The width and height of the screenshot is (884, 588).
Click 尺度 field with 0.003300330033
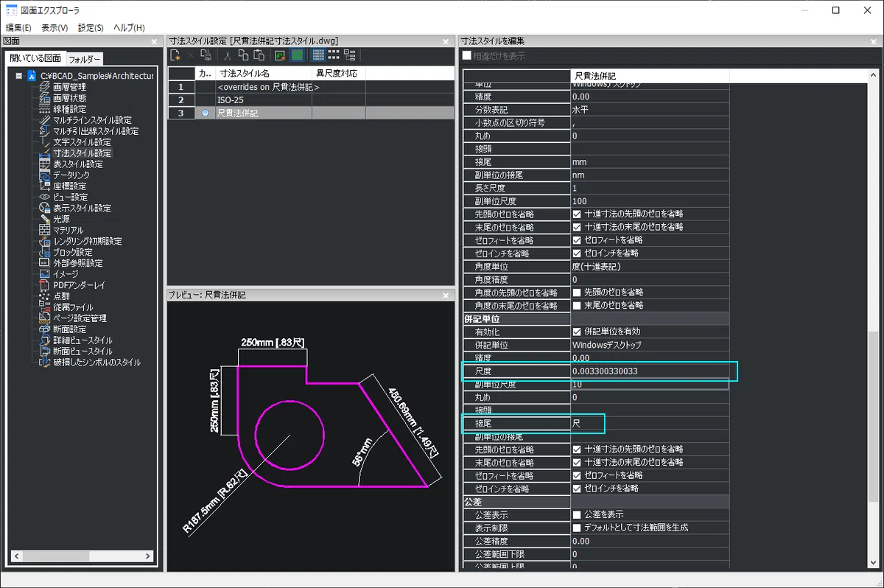(650, 371)
